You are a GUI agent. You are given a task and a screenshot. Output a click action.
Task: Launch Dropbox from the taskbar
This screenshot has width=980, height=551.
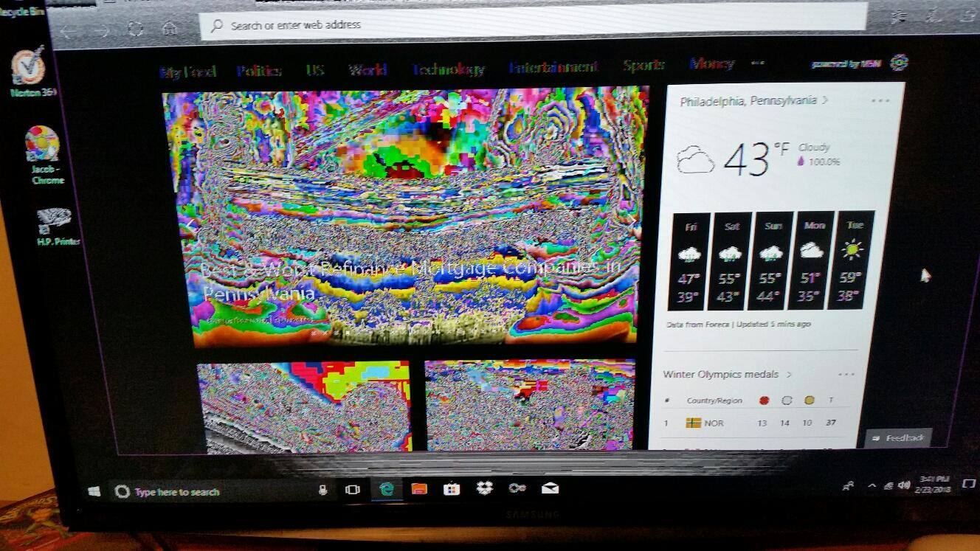click(484, 488)
